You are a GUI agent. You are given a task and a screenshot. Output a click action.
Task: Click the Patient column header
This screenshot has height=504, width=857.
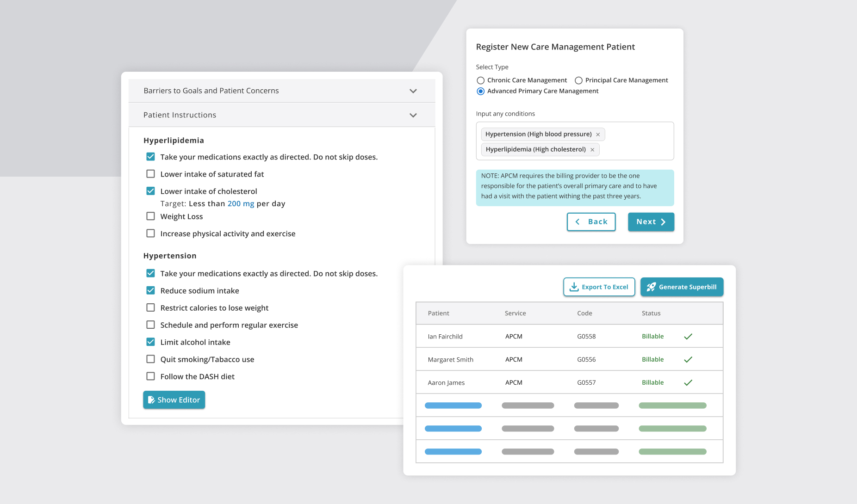(x=438, y=313)
